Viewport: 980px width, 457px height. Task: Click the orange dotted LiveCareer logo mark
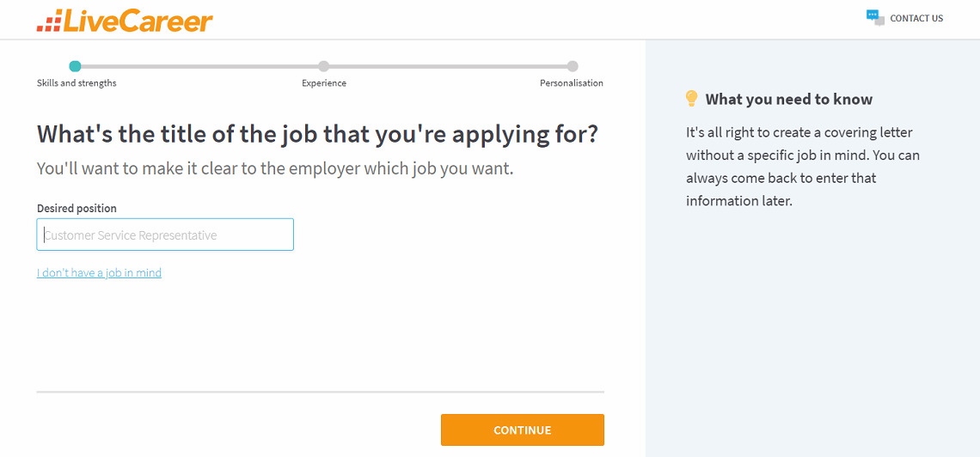pyautogui.click(x=49, y=22)
